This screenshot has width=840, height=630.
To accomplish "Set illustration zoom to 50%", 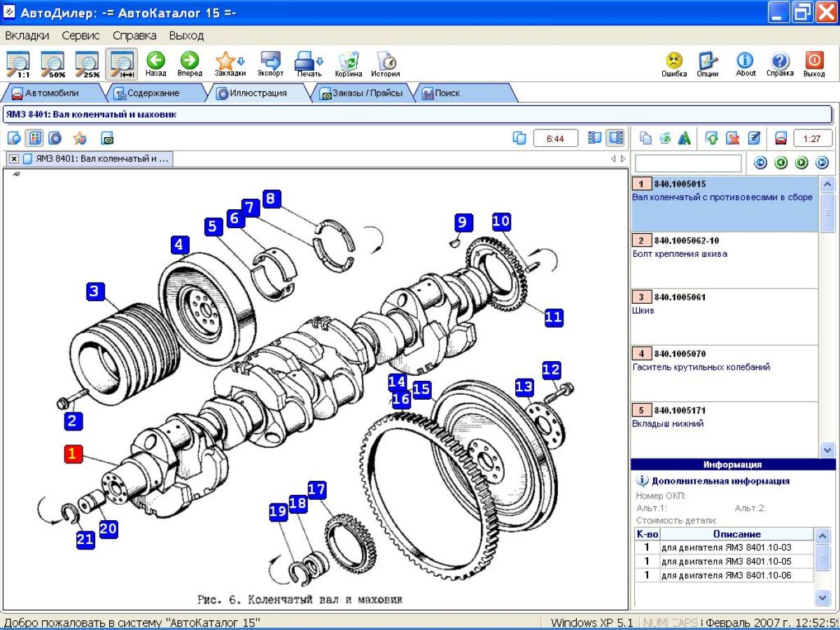I will coord(52,64).
